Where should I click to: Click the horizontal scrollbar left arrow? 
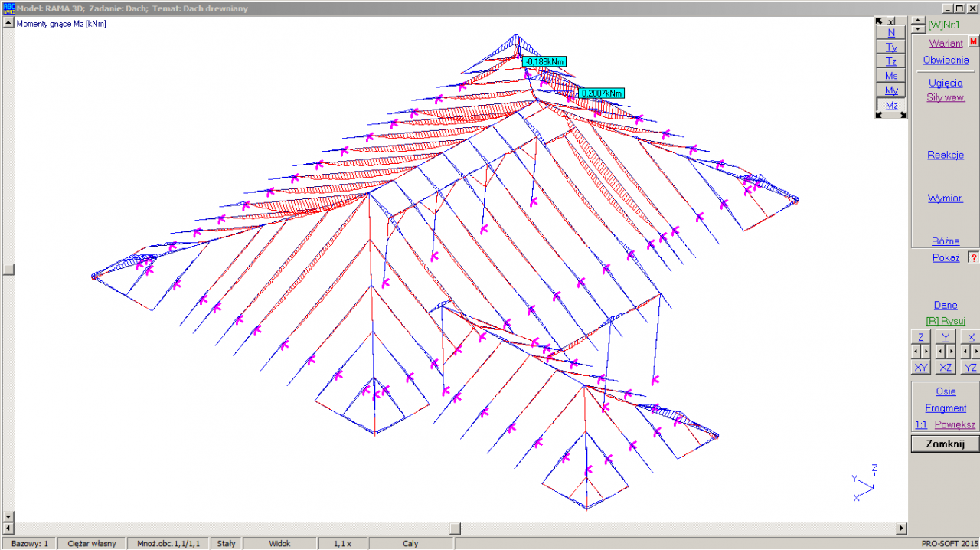click(x=8, y=529)
